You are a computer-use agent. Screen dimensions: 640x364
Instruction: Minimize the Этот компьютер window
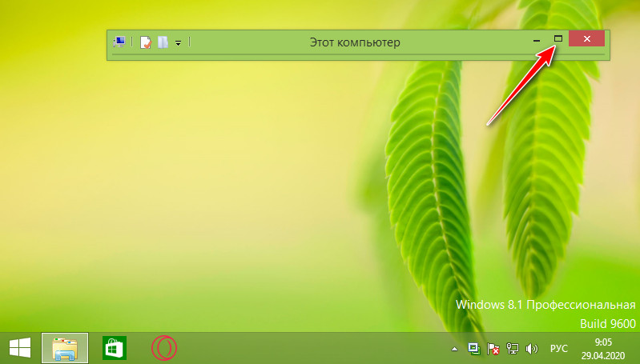[537, 39]
